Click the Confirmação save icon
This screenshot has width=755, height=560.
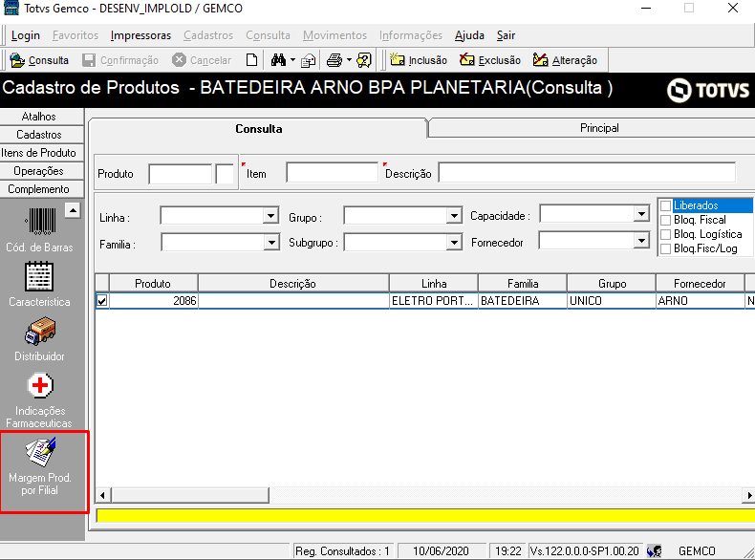click(x=89, y=60)
